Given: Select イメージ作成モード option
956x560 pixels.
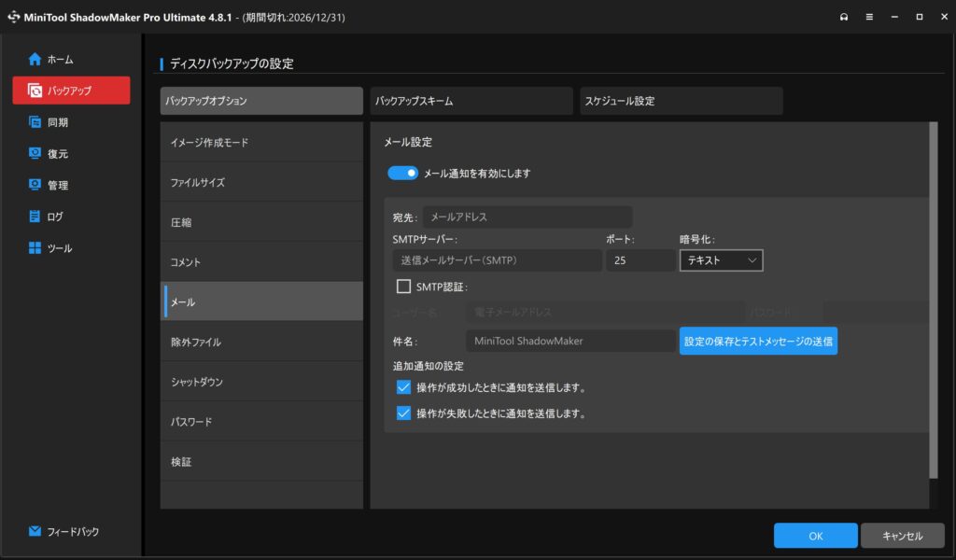Looking at the screenshot, I should coord(261,143).
